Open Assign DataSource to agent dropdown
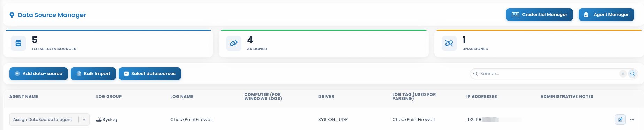The height and width of the screenshot is (130, 644). (49, 120)
